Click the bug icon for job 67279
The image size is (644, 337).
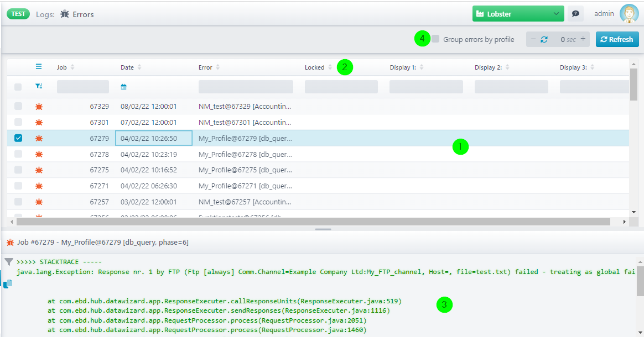(39, 138)
